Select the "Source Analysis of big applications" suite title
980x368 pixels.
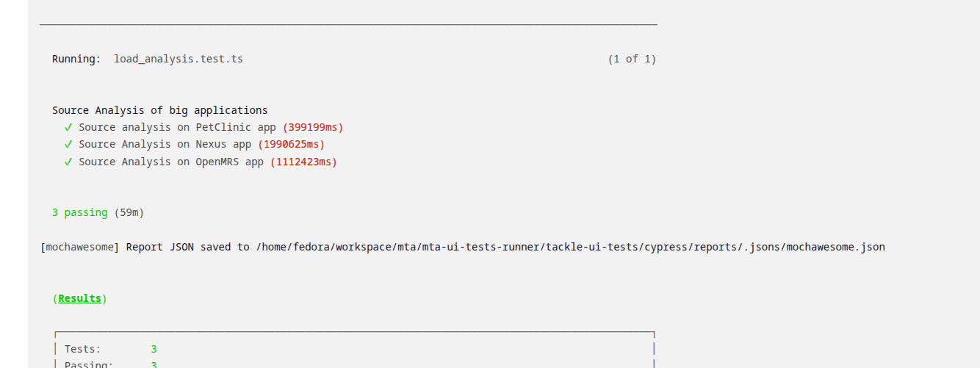click(159, 110)
